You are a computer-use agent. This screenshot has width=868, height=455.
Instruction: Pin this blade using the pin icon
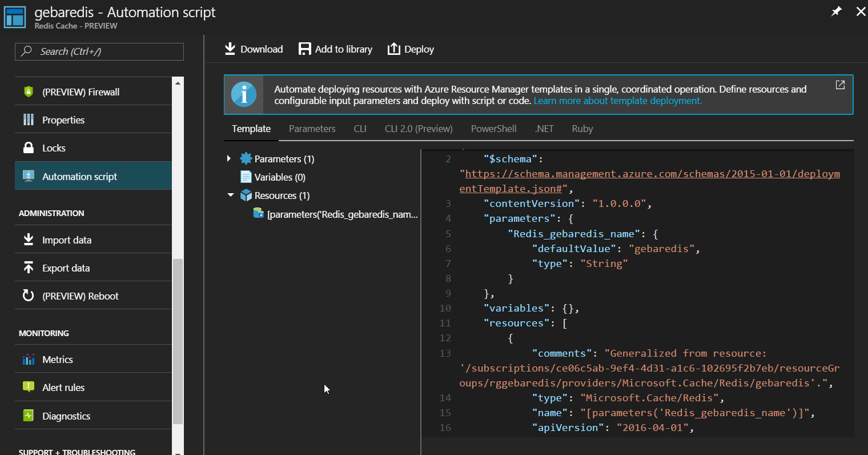[837, 11]
